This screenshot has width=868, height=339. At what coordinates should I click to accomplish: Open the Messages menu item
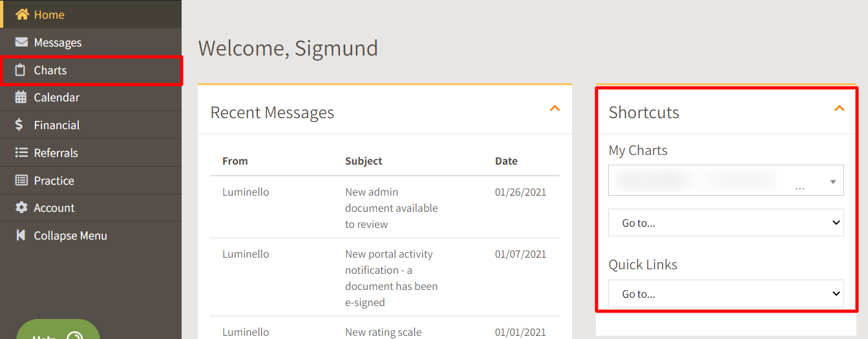click(x=90, y=42)
